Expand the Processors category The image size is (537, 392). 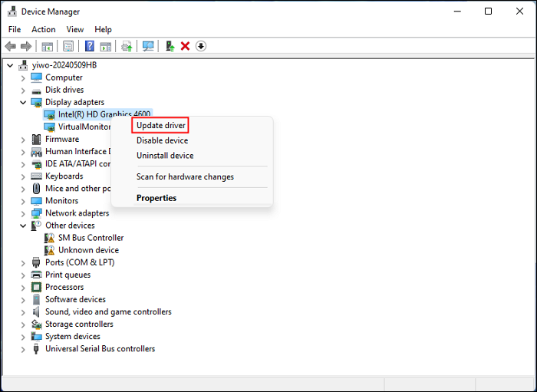(22, 287)
